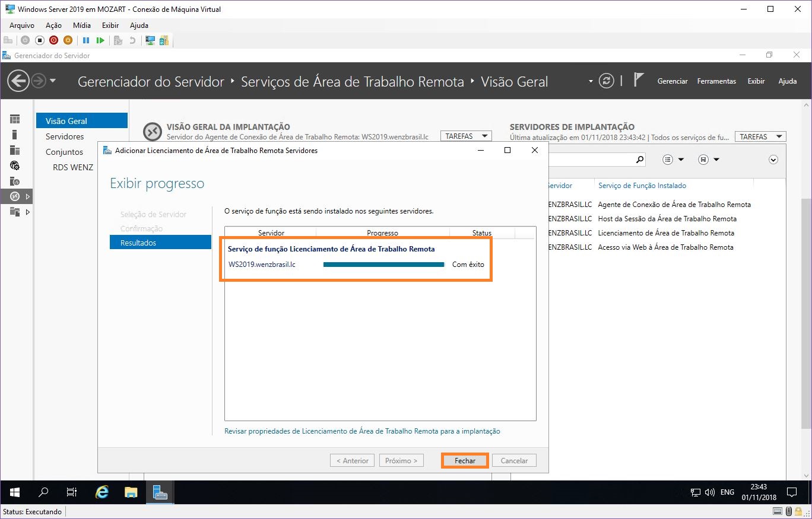Expand the File and Storage Services arrow

coord(28,212)
